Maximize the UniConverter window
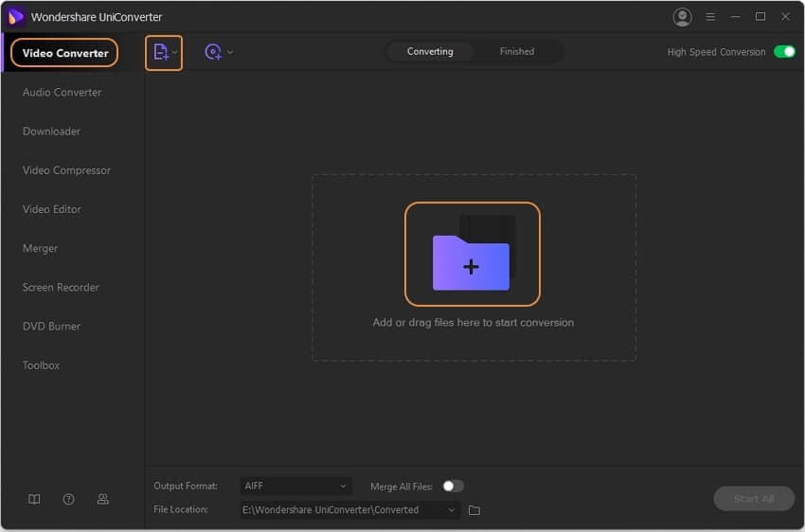The width and height of the screenshot is (805, 532). pos(760,17)
